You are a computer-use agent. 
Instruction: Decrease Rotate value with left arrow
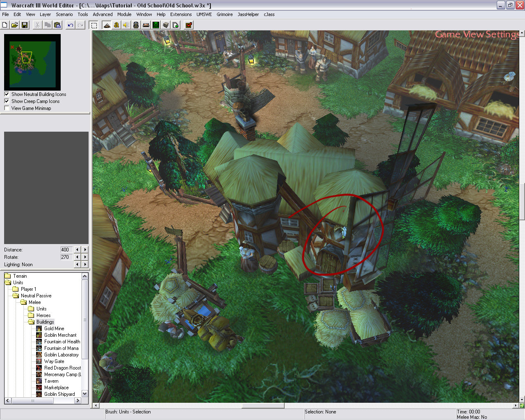[x=77, y=257]
